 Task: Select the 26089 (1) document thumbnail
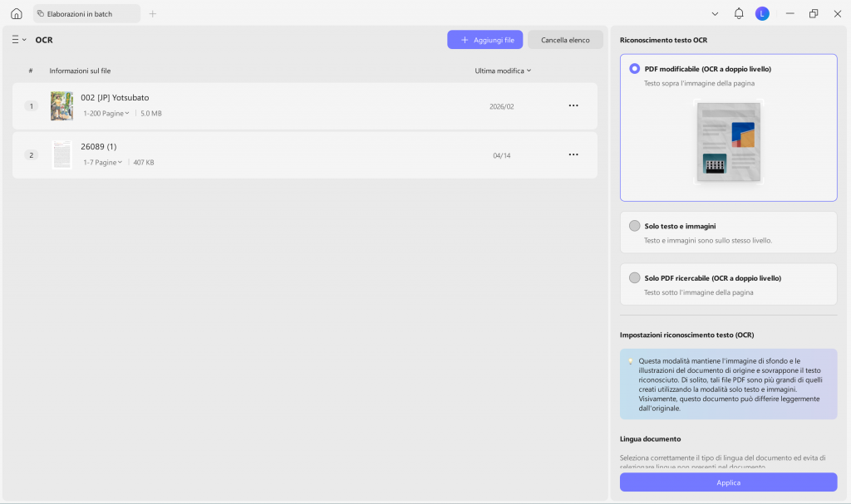pyautogui.click(x=61, y=154)
